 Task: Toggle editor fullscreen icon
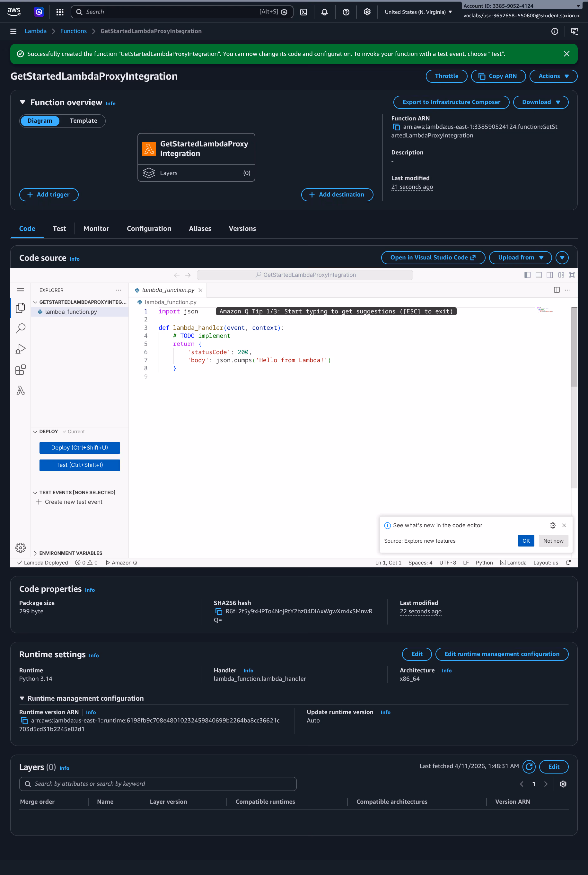pos(572,275)
